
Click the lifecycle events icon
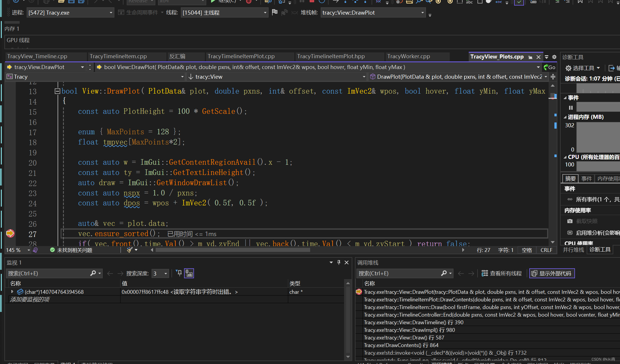121,13
